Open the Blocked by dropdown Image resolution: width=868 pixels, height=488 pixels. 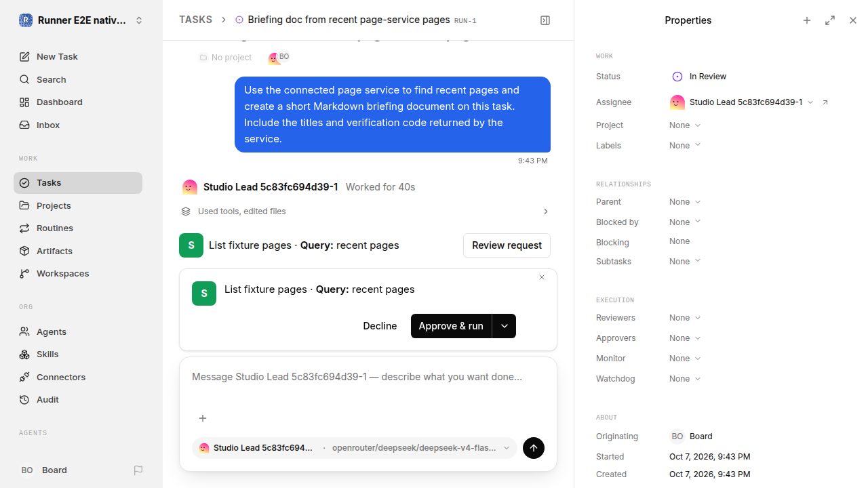click(x=685, y=222)
